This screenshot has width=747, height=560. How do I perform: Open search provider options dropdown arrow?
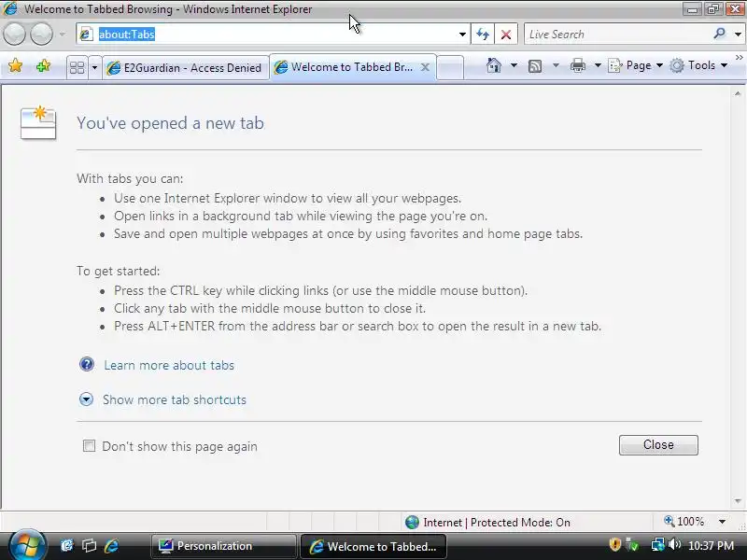[x=738, y=35]
